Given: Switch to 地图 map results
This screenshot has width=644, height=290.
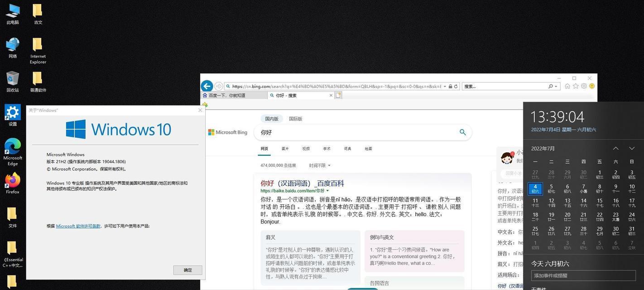Looking at the screenshot, I should [368, 149].
